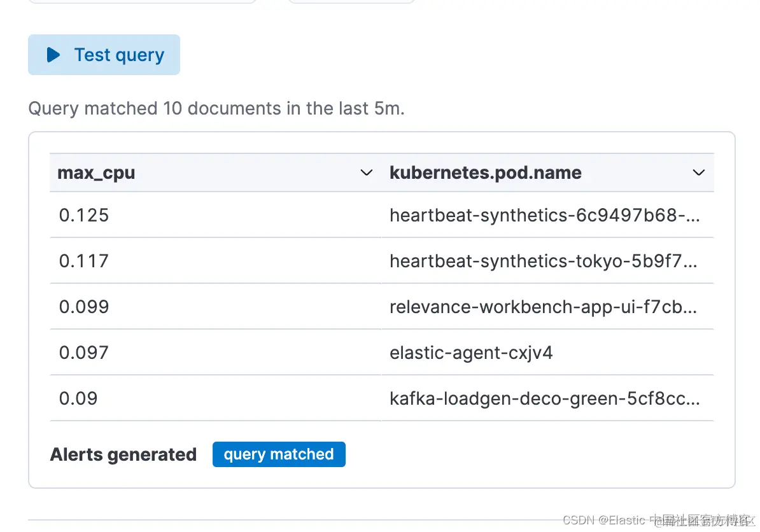Click the elastic-agent-cxjv4 pod name

[471, 353]
